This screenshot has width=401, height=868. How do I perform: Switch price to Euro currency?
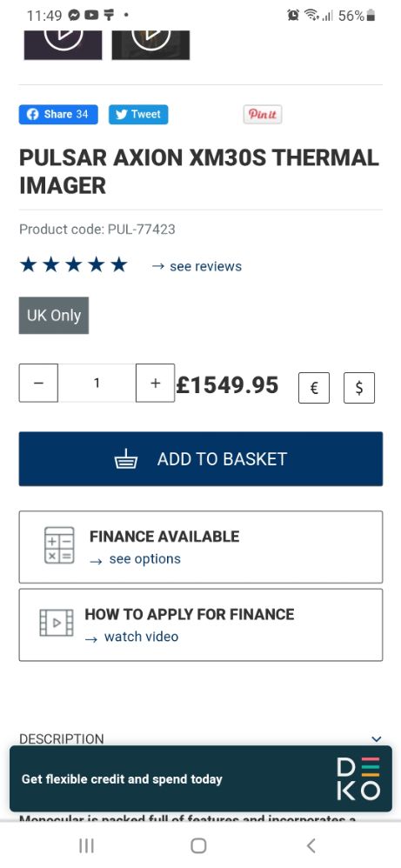[314, 388]
